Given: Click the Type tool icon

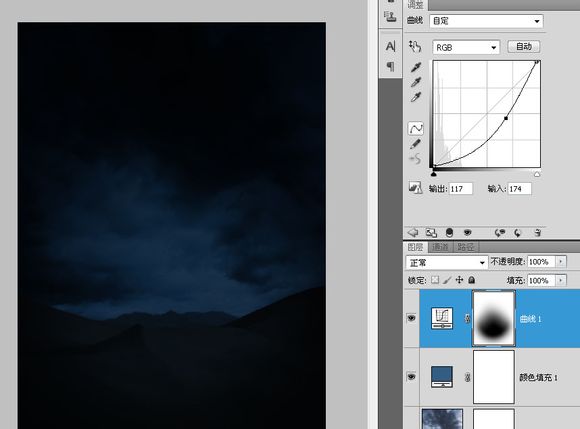Looking at the screenshot, I should click(390, 47).
